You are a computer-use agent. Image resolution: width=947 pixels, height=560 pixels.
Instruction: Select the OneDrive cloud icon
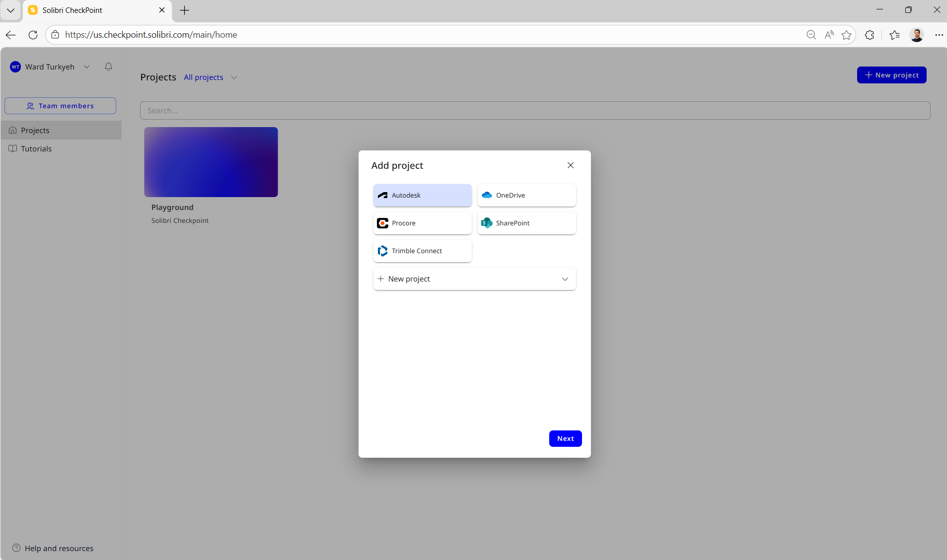[487, 195]
